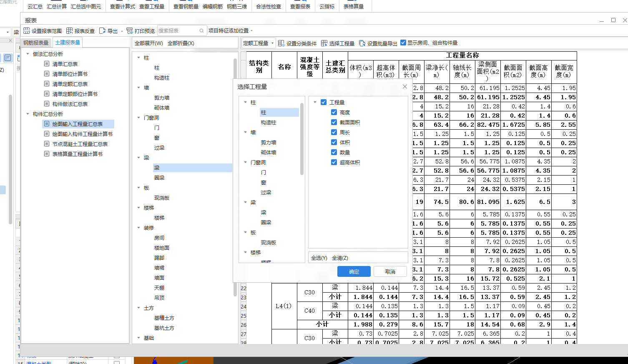628x364 pixels.
Task: Uncheck 周长 checkbox
Action: (x=334, y=132)
